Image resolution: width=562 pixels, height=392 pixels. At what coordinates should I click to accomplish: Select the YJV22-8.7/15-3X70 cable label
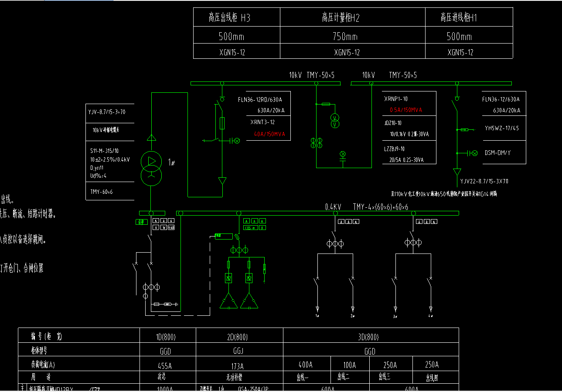484,181
